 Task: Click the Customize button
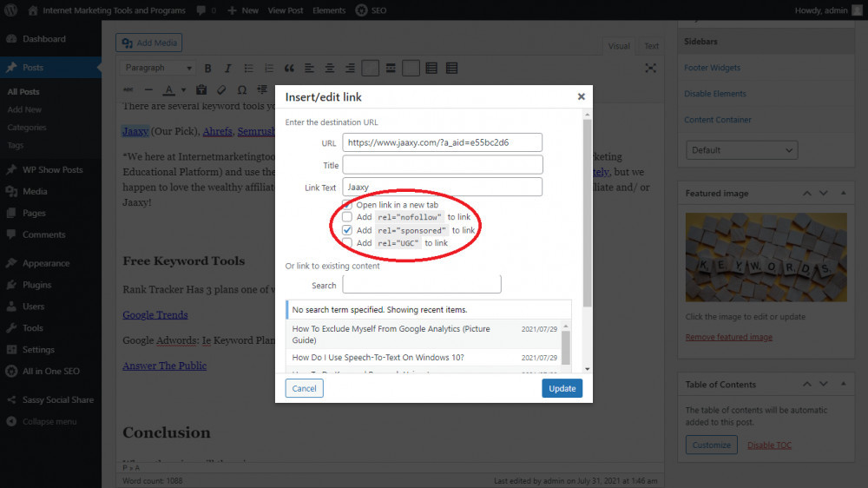click(712, 445)
